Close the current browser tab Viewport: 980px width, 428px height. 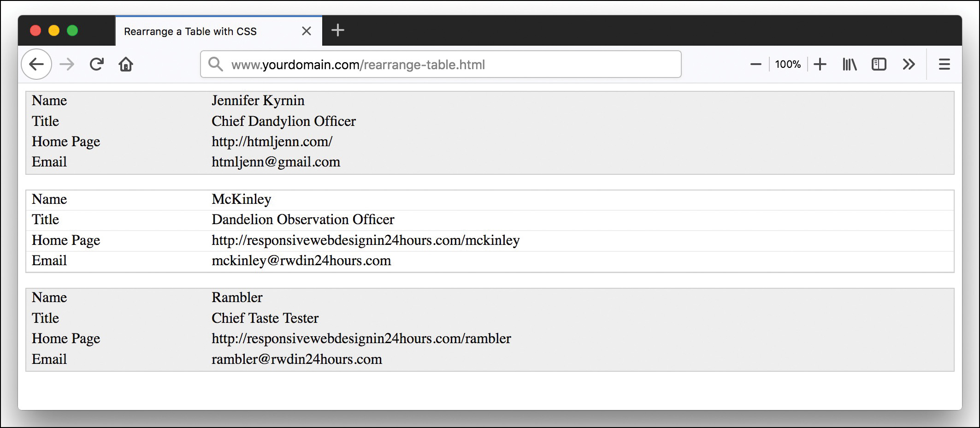[306, 31]
